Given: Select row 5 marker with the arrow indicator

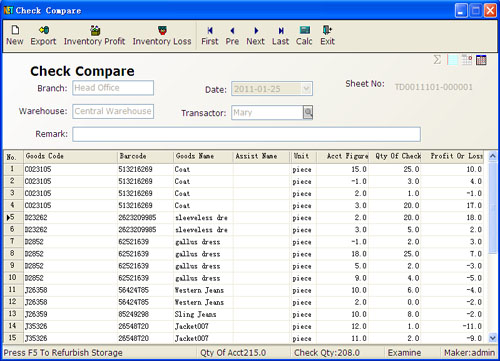Looking at the screenshot, I should [14, 217].
